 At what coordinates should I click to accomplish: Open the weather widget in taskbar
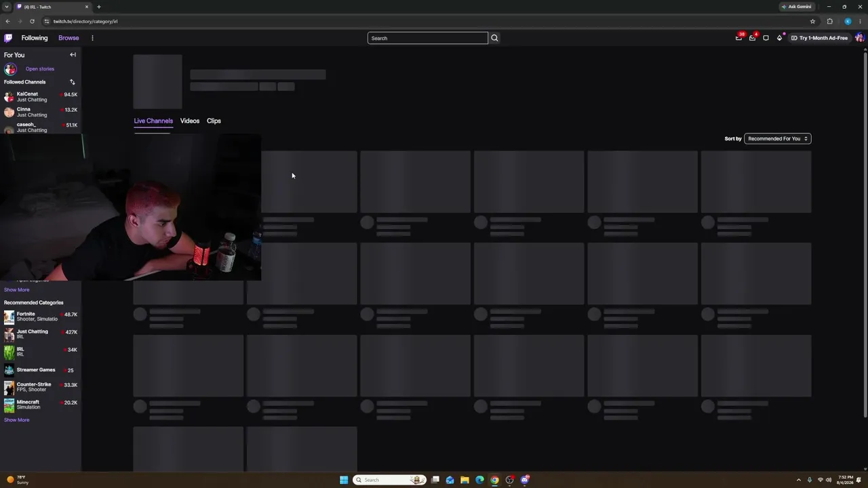tap(18, 480)
